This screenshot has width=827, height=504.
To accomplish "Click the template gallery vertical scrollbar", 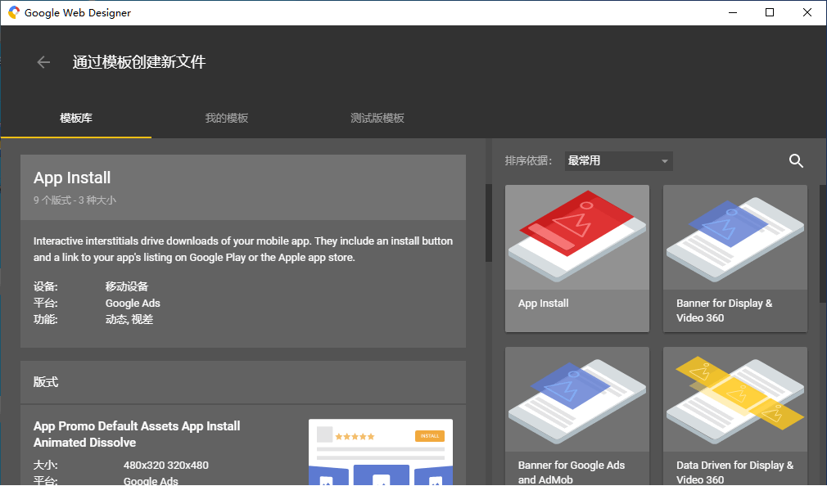I will pyautogui.click(x=823, y=244).
